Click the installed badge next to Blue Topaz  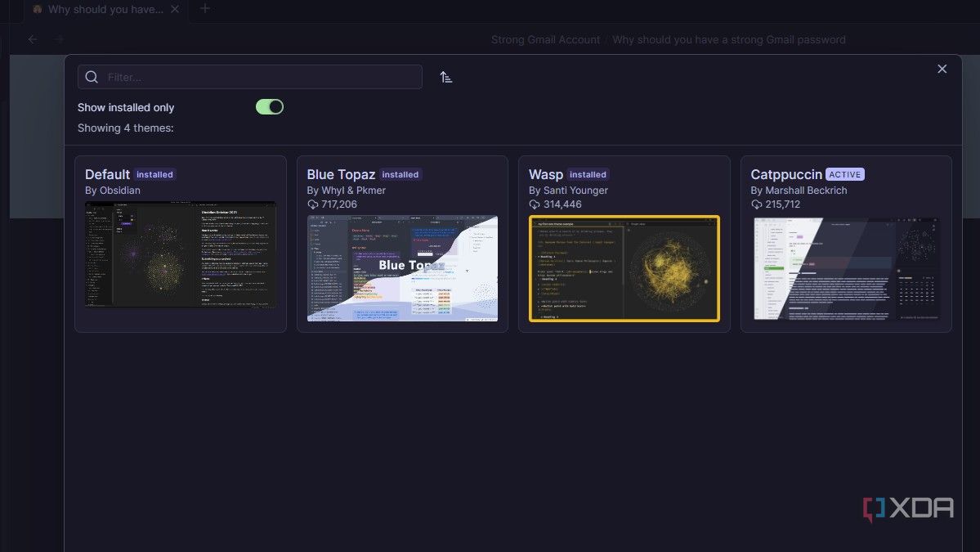[x=400, y=174]
